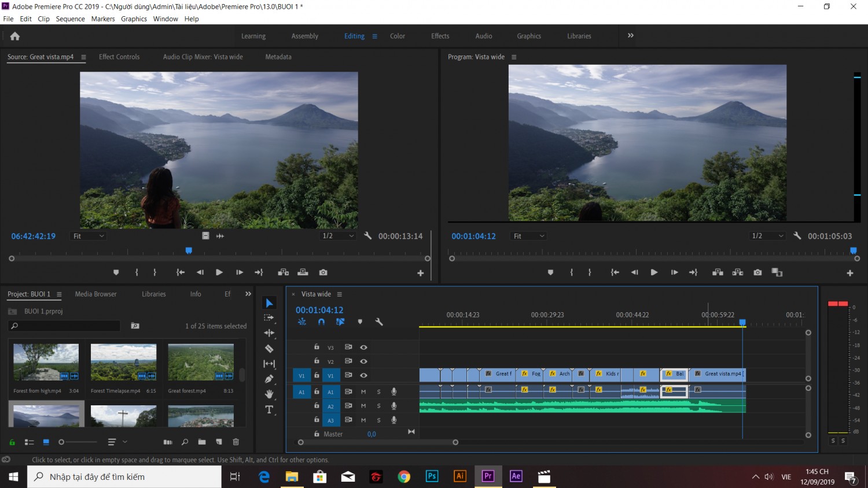Play the clip in Source monitor
Screen dimensions: 868x488
click(219, 272)
